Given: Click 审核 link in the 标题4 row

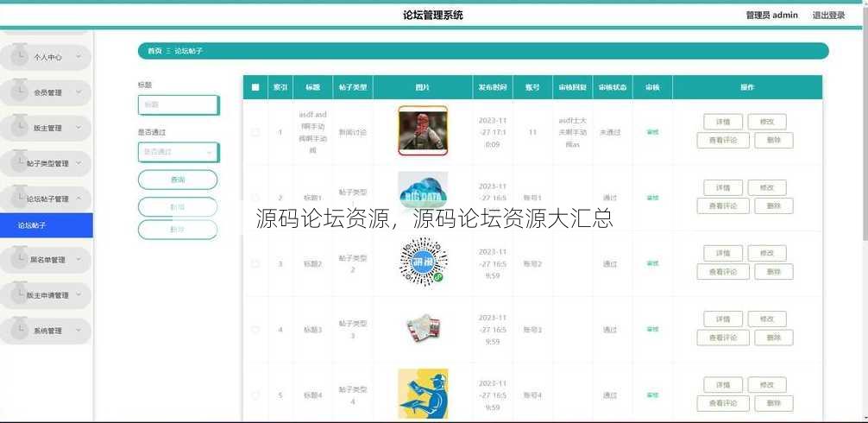Looking at the screenshot, I should point(652,395).
